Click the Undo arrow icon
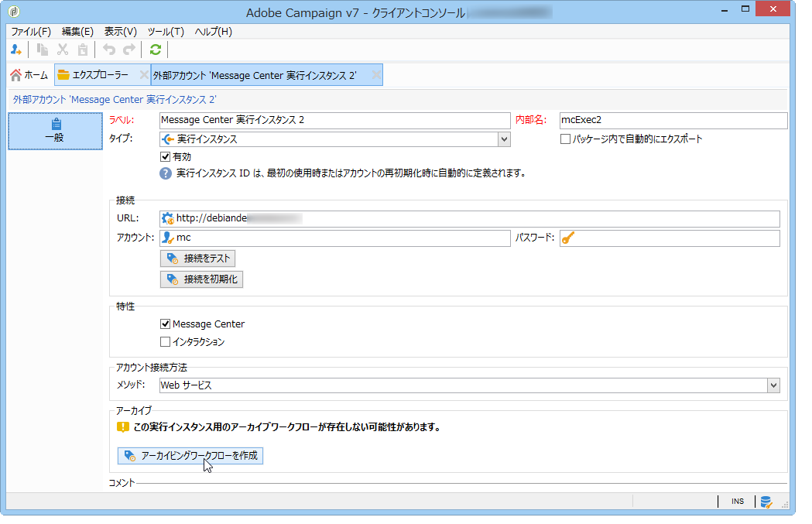Viewport: 812px width, 524px height. (108, 50)
